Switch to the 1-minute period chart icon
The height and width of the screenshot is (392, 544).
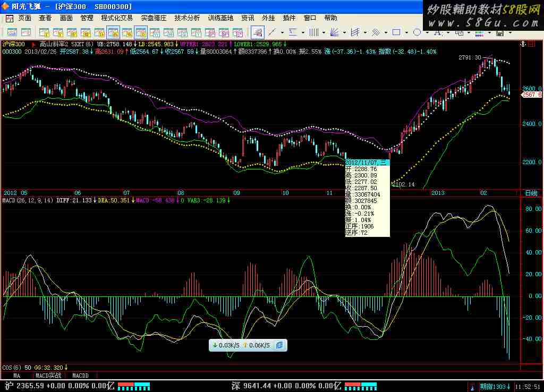pyautogui.click(x=44, y=32)
